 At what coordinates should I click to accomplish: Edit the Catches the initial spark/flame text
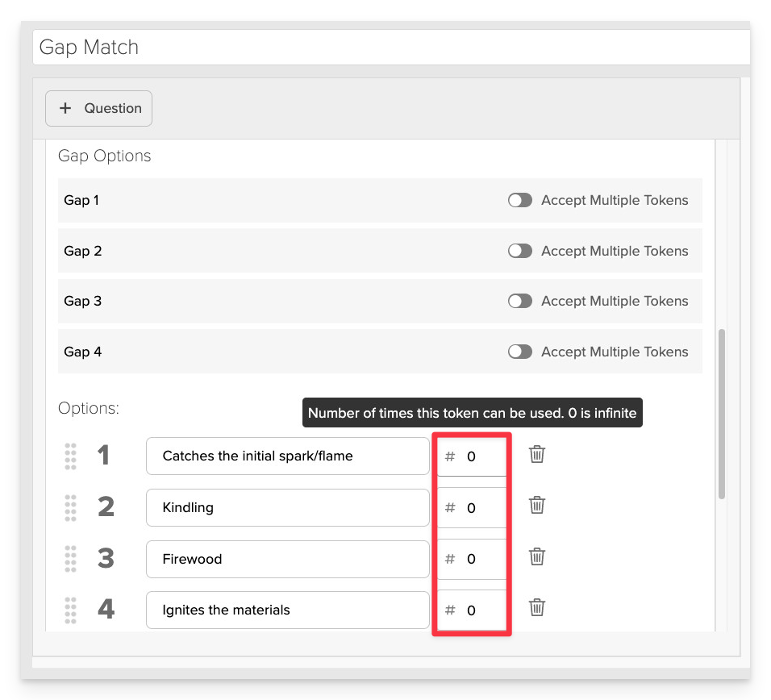click(x=288, y=456)
